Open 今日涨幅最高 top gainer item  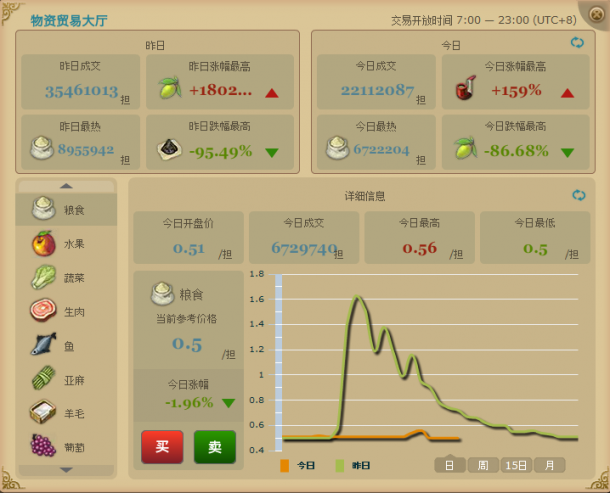(x=515, y=82)
